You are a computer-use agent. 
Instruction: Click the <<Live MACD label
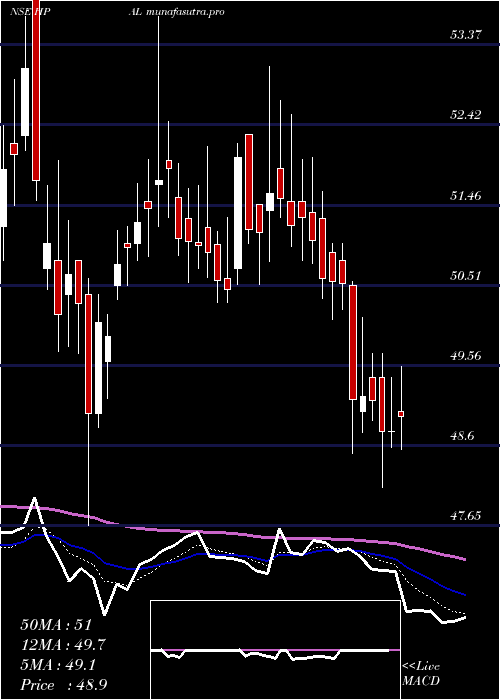click(x=421, y=674)
